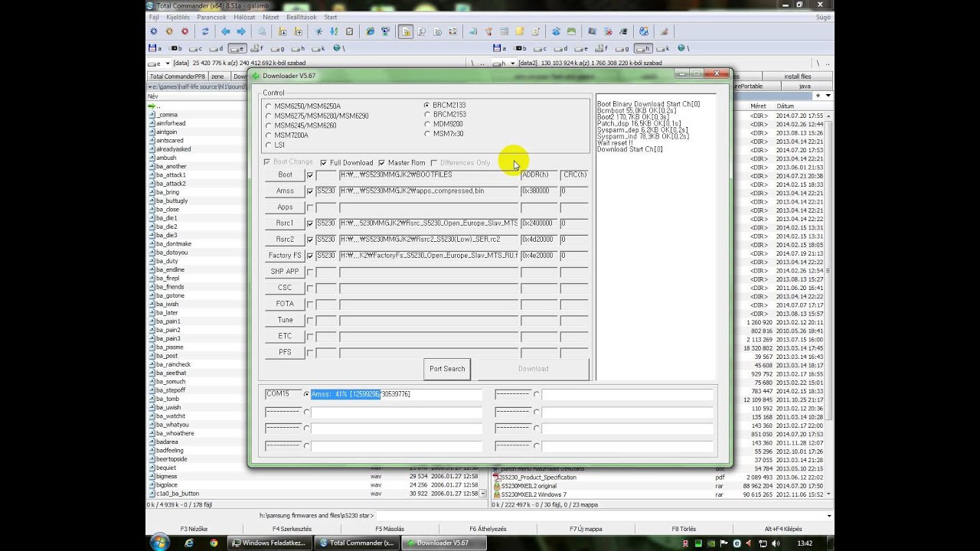Click the SHP APP browse button
Screen dimensions: 980x551
tap(285, 272)
